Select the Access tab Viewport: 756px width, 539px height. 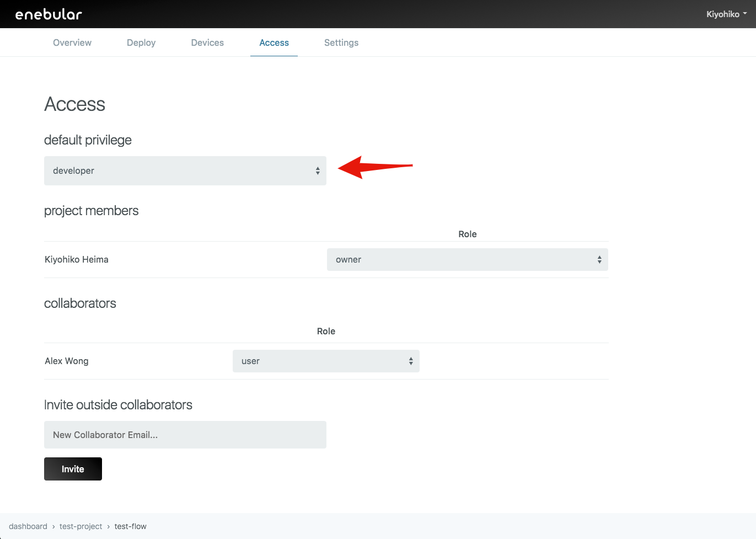tap(274, 42)
